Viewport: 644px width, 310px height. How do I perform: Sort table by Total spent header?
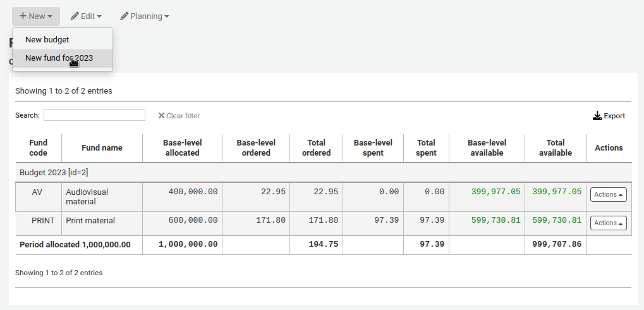pos(426,147)
